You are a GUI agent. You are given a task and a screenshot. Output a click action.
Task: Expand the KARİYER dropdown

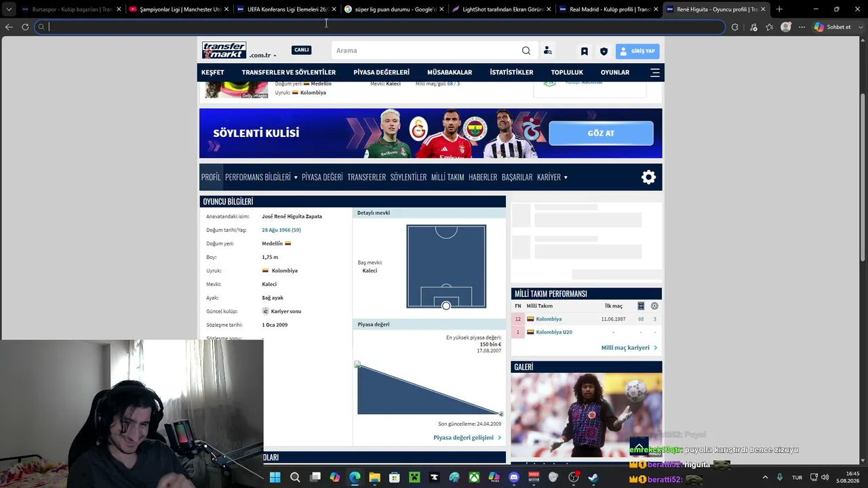[552, 177]
